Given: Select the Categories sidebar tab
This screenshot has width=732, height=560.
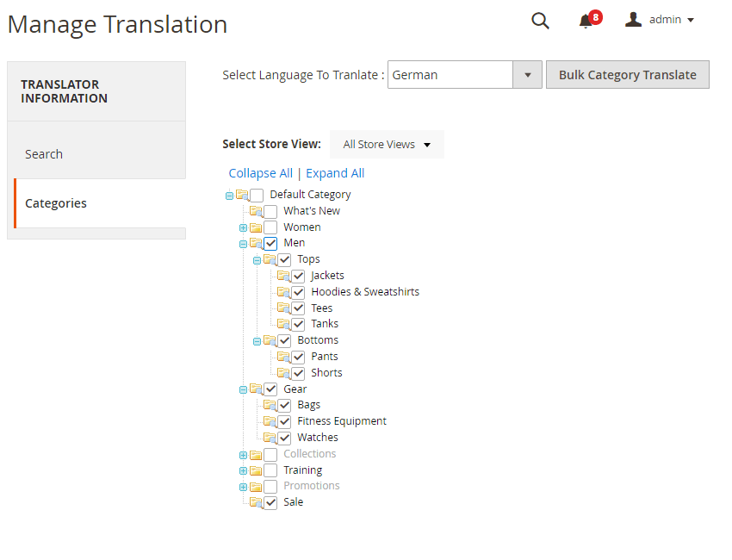Looking at the screenshot, I should (56, 203).
